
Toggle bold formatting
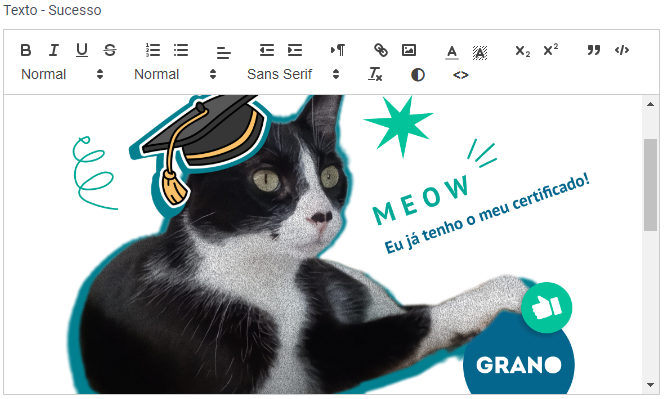(x=25, y=50)
